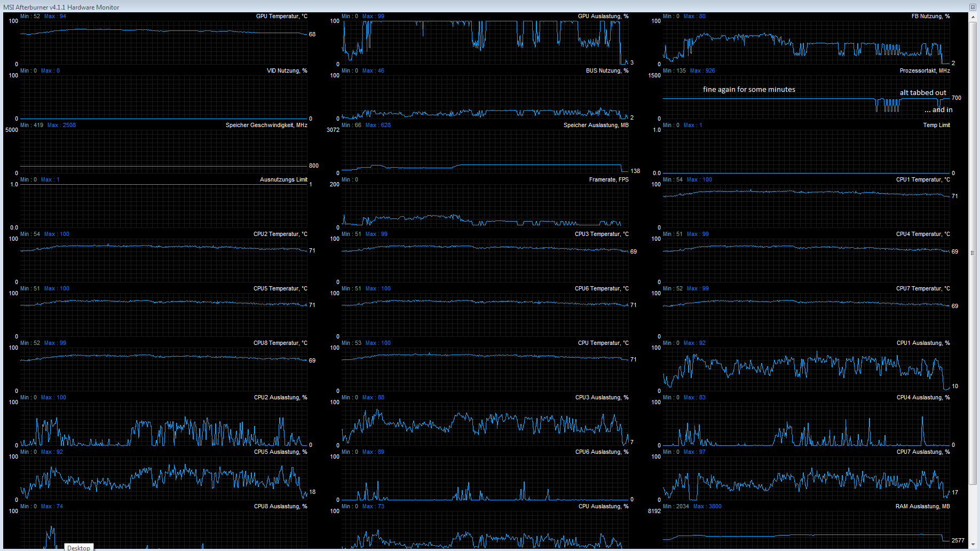
Task: Click the current core clock value 700
Action: [x=956, y=98]
